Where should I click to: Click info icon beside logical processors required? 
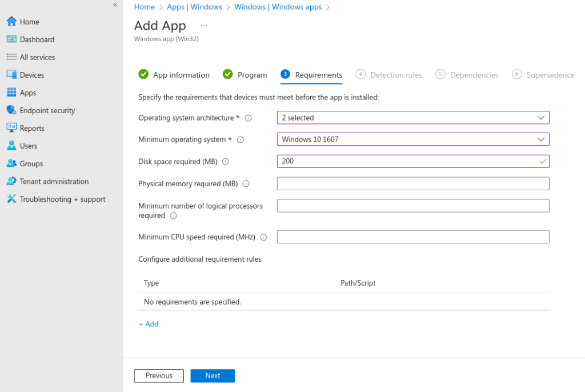pos(174,216)
